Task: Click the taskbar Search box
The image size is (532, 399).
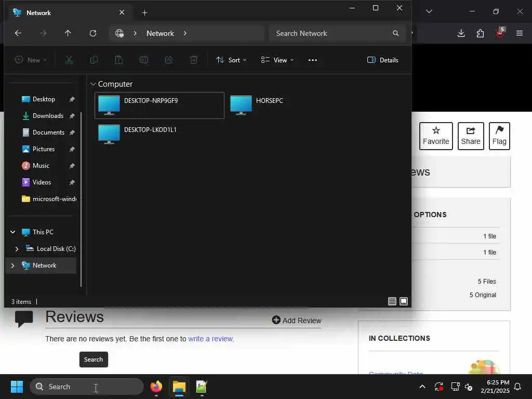Action: point(87,387)
